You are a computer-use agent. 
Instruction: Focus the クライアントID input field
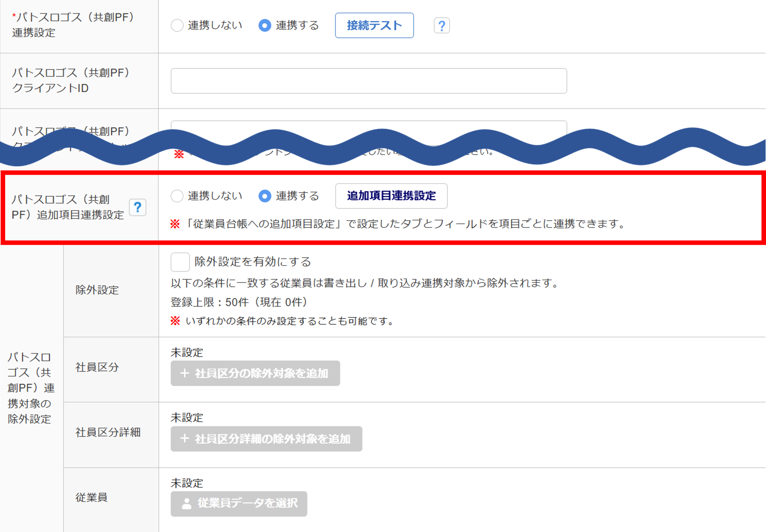[369, 81]
